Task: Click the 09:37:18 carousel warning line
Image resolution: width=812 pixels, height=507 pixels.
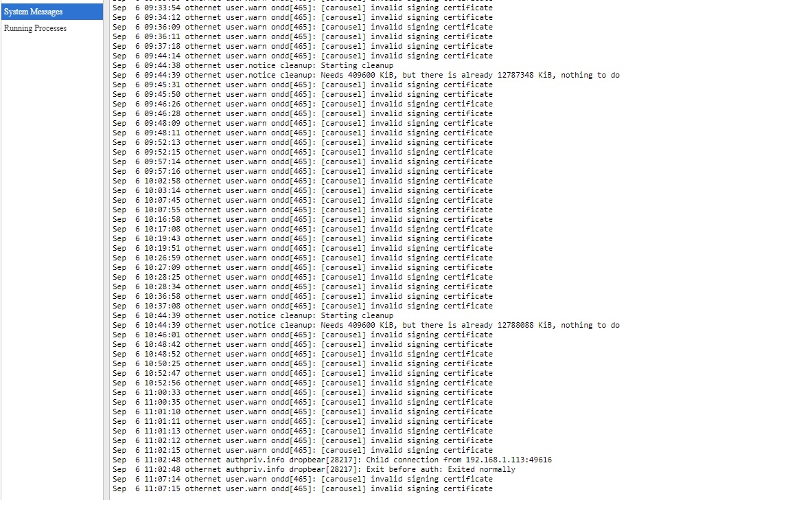Action: coord(303,46)
